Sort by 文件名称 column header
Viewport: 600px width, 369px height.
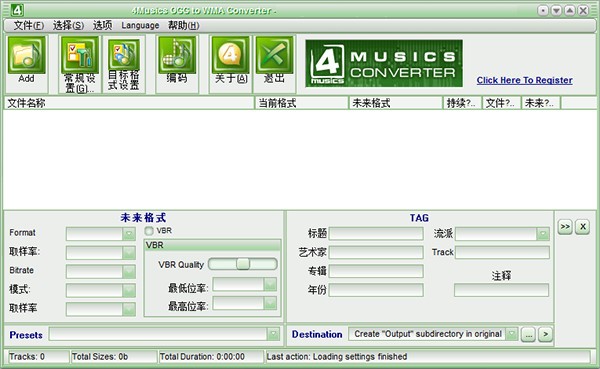pos(129,103)
